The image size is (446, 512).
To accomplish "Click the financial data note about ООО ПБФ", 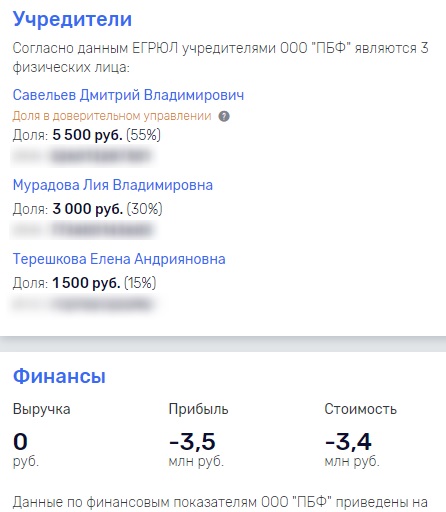I will pos(220,502).
